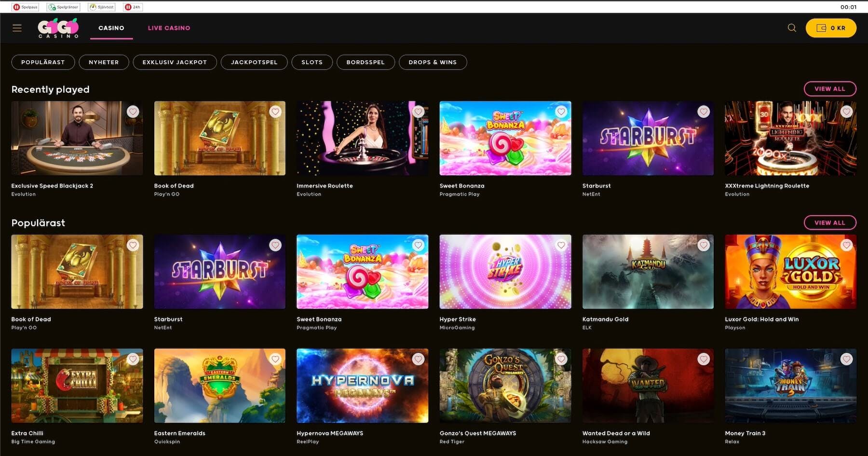Viewport: 868px width, 456px height.
Task: View all Populärast games
Action: tap(830, 222)
